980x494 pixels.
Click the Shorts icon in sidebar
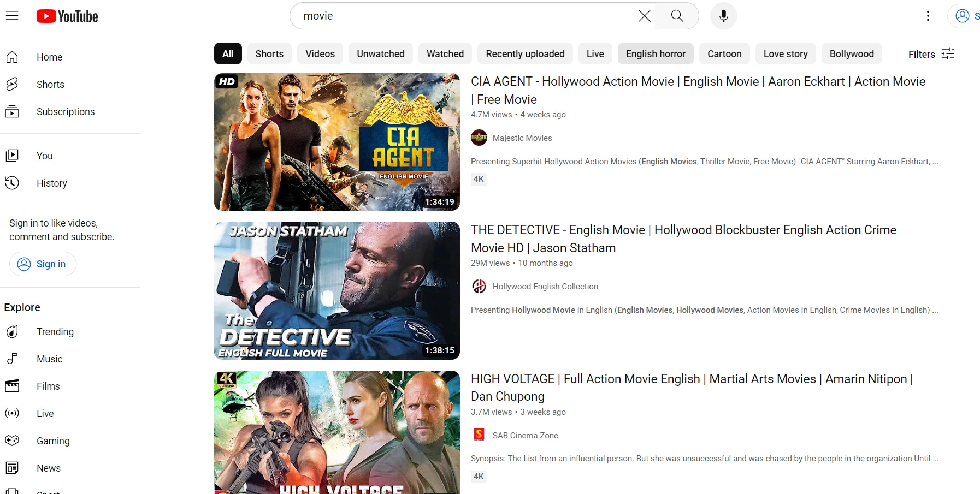tap(12, 84)
